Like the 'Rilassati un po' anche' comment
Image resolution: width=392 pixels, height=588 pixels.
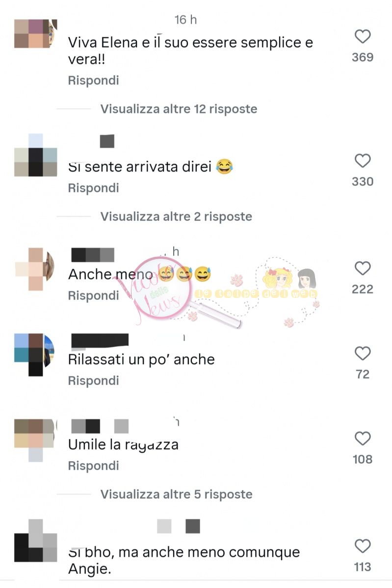click(x=363, y=353)
